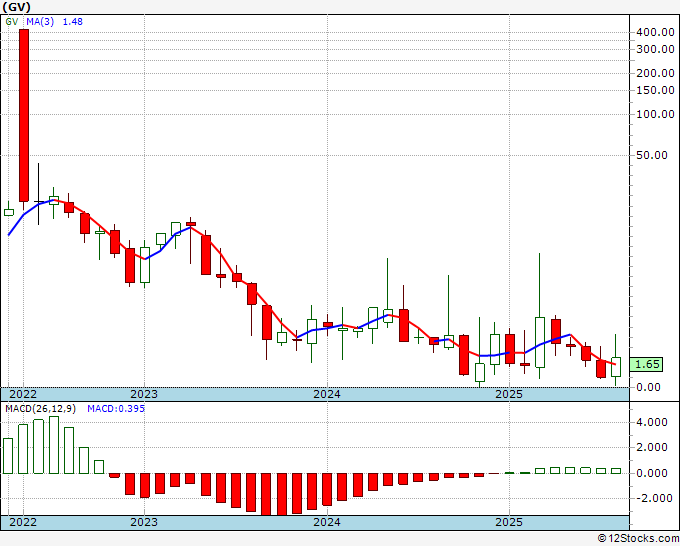Click the GV ticker legend label
This screenshot has height=546, width=680.
point(12,22)
